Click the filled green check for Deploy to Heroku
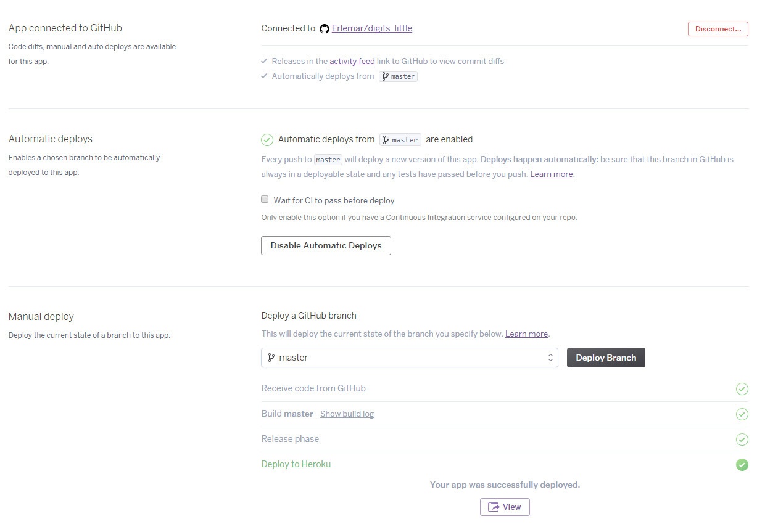The image size is (757, 532). (742, 465)
